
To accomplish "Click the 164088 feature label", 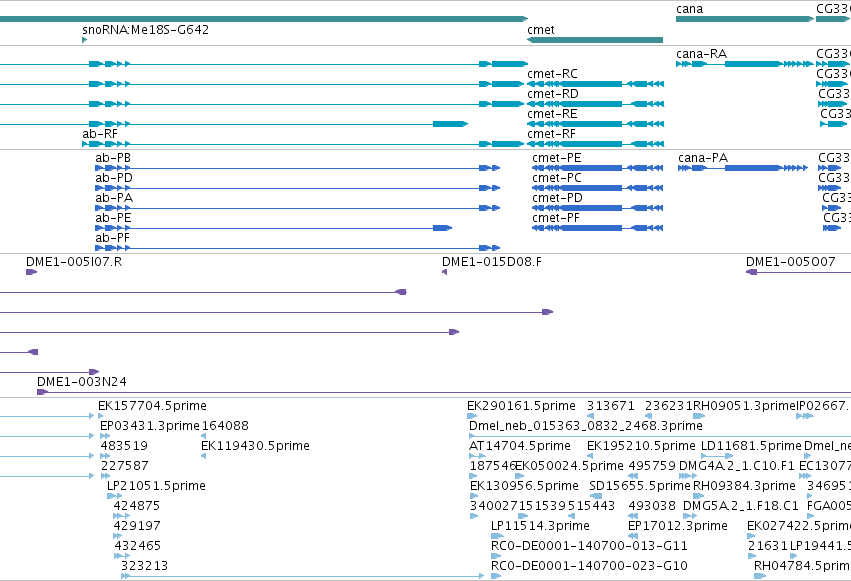I will (x=225, y=426).
